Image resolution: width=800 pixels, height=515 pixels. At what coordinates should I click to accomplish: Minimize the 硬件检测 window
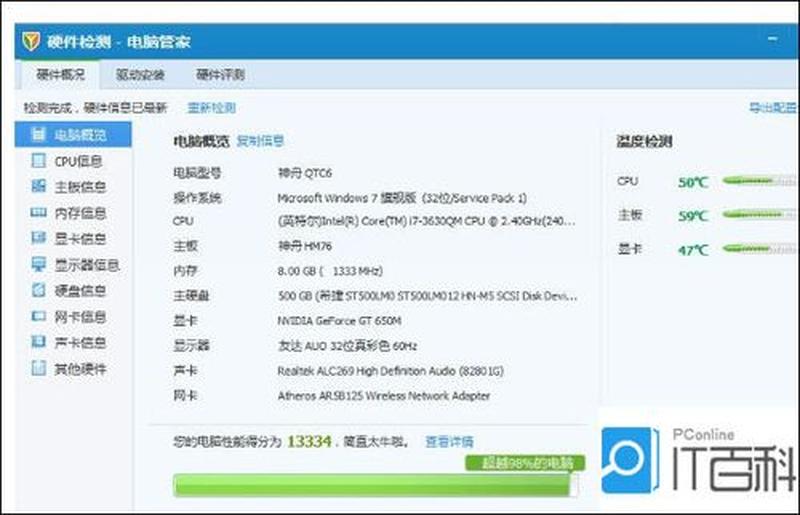[x=773, y=39]
